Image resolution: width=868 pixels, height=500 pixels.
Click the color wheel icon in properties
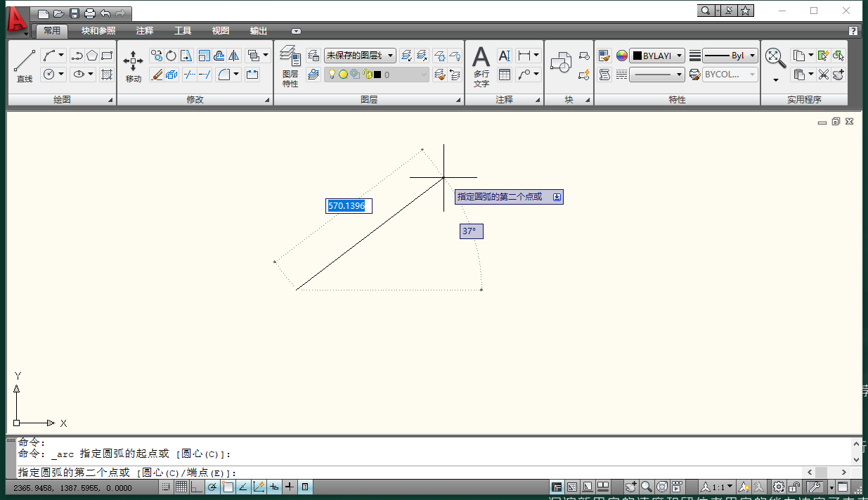pos(622,56)
